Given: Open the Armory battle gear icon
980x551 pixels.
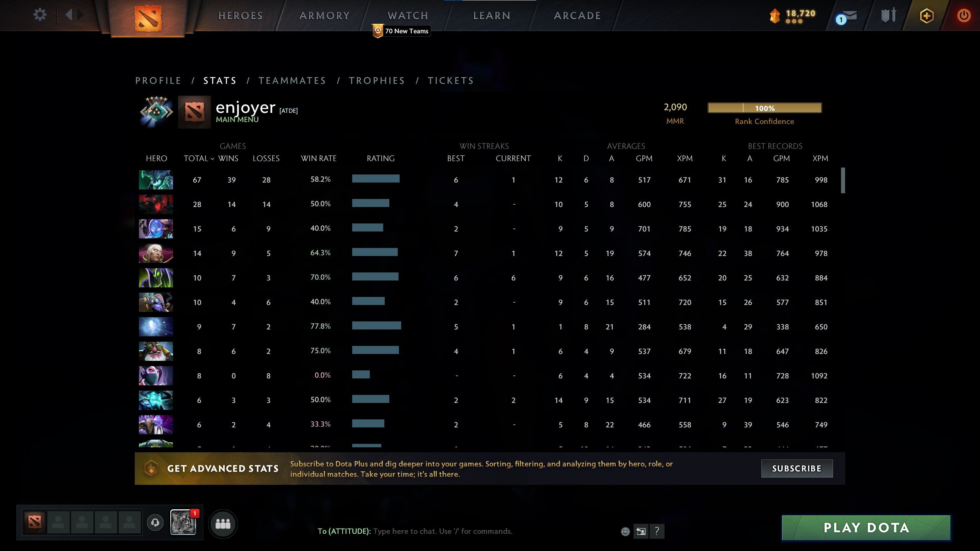Looking at the screenshot, I should coord(888,15).
